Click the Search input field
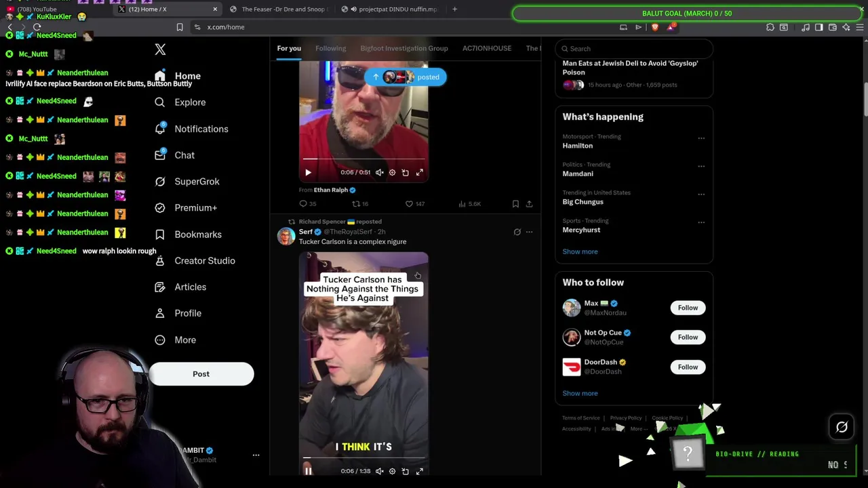The image size is (868, 488). click(634, 49)
